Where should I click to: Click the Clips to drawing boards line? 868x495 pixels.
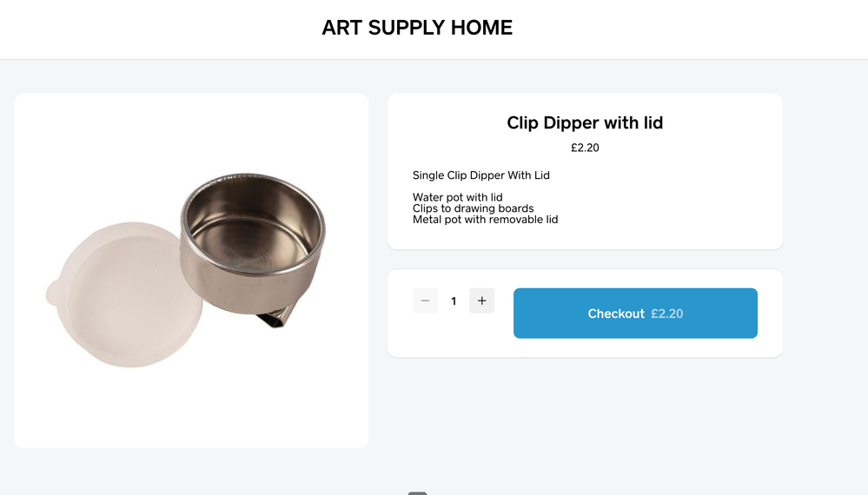tap(474, 208)
